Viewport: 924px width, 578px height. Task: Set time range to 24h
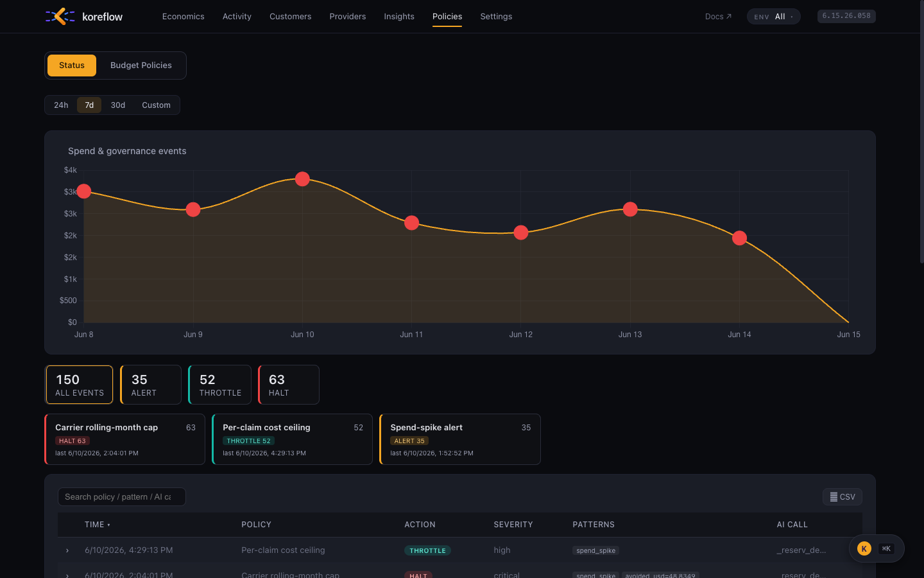click(x=61, y=105)
